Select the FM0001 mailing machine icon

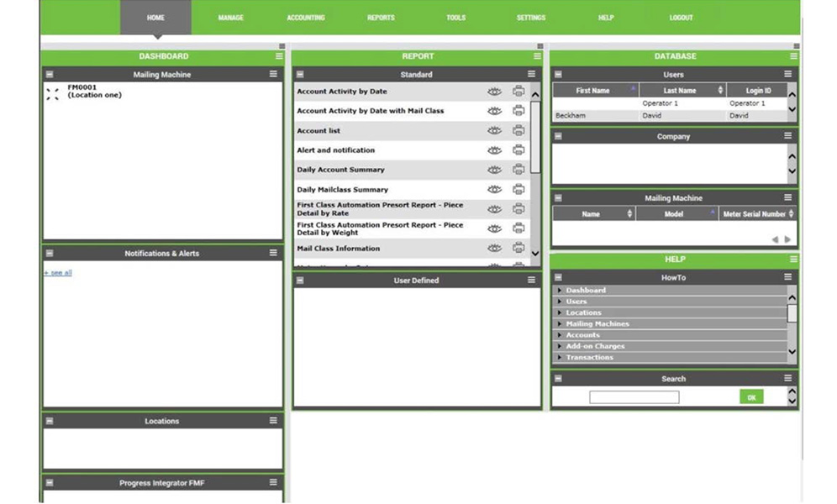click(53, 94)
